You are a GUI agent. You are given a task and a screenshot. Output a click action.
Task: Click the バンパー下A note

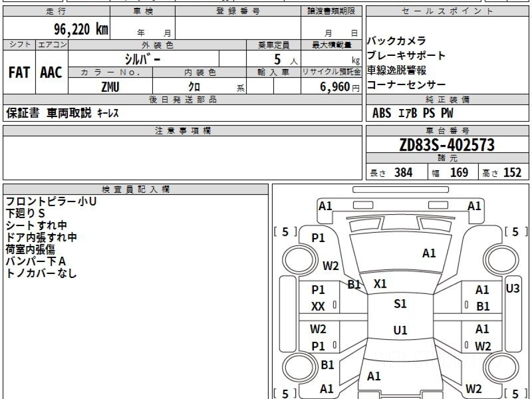coord(35,262)
